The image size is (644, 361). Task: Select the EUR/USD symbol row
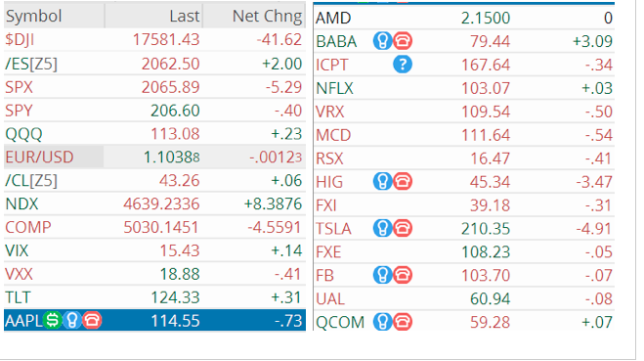[154, 158]
